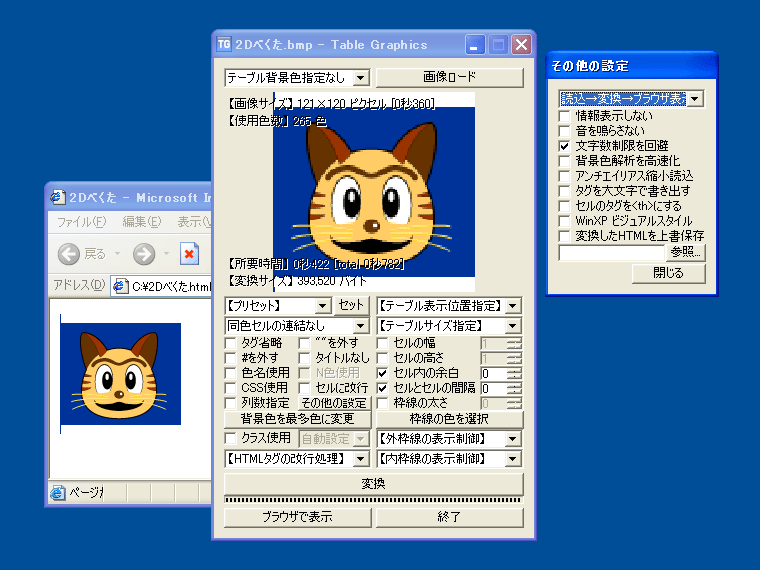Click the 変換 button

(374, 484)
